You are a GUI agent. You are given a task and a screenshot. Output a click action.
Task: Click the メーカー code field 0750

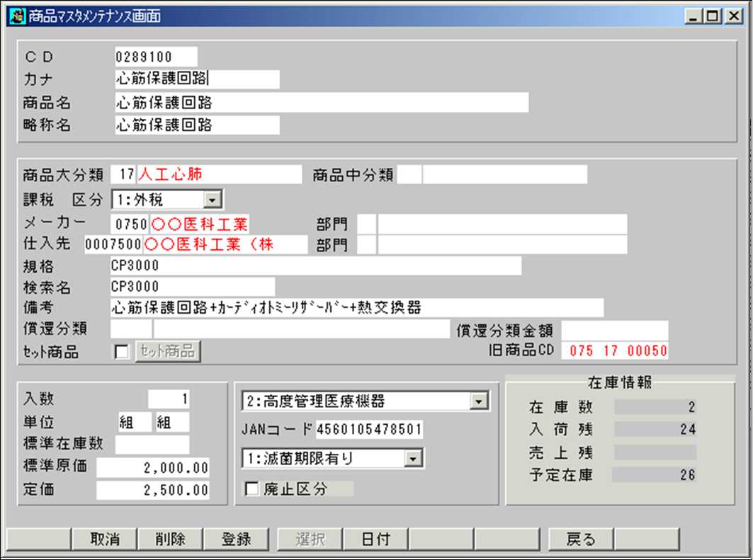130,225
